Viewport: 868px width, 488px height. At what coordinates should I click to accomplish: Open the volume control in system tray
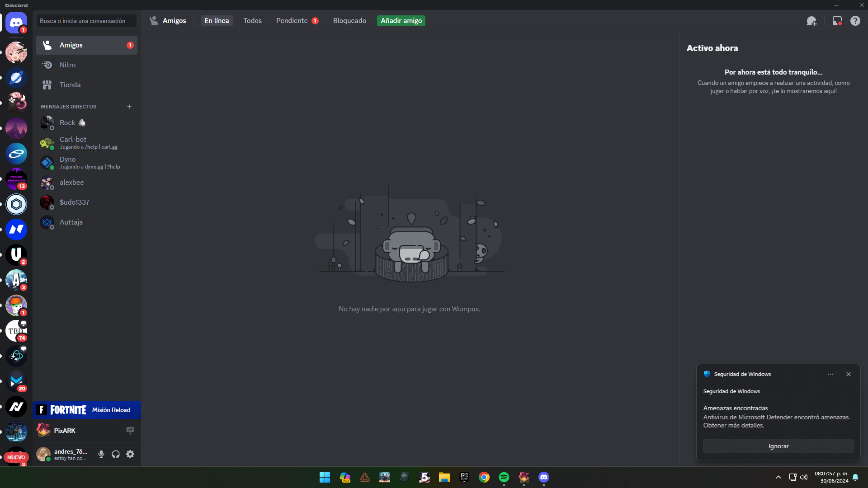point(804,477)
